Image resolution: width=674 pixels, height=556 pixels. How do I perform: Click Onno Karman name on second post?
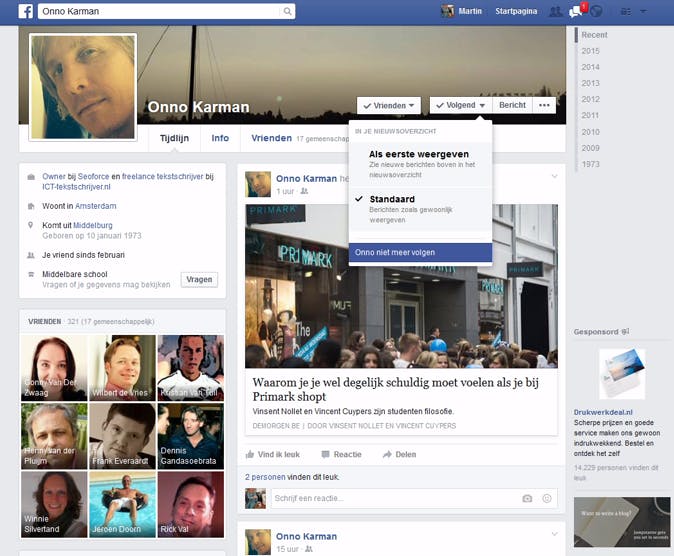[306, 536]
